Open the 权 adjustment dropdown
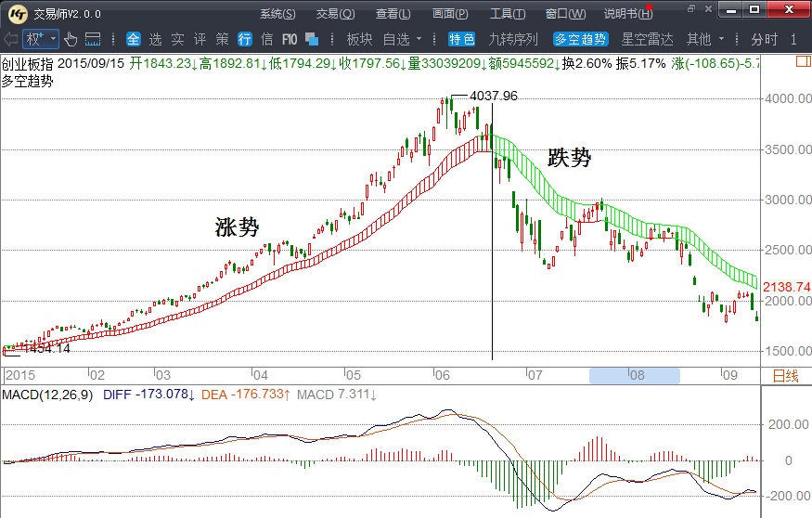The height and width of the screenshot is (518, 812). tap(40, 39)
